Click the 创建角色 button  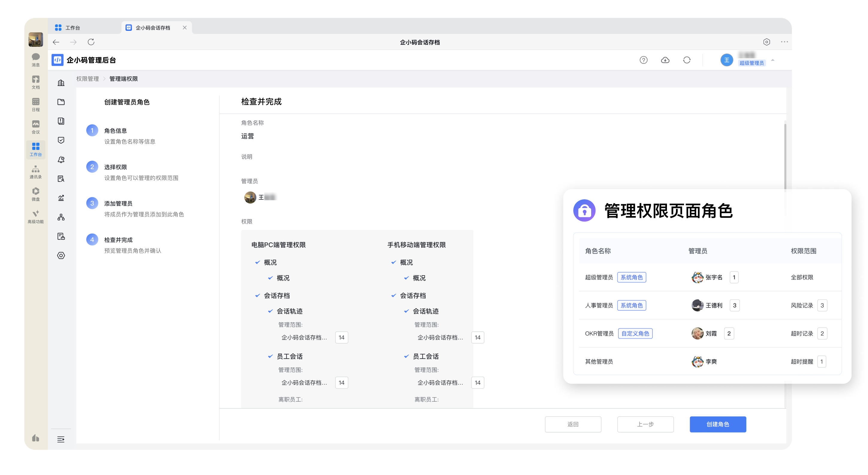(718, 424)
